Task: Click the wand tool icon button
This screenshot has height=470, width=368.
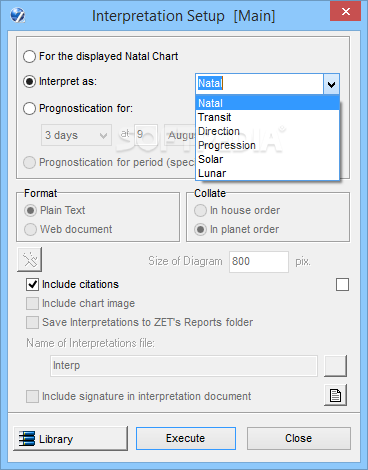Action: [x=30, y=259]
